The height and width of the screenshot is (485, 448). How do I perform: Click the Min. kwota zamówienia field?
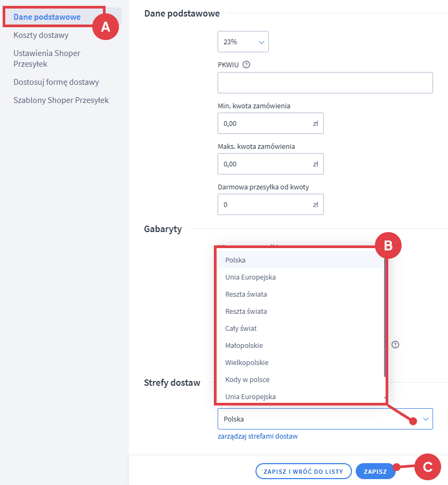tap(265, 123)
